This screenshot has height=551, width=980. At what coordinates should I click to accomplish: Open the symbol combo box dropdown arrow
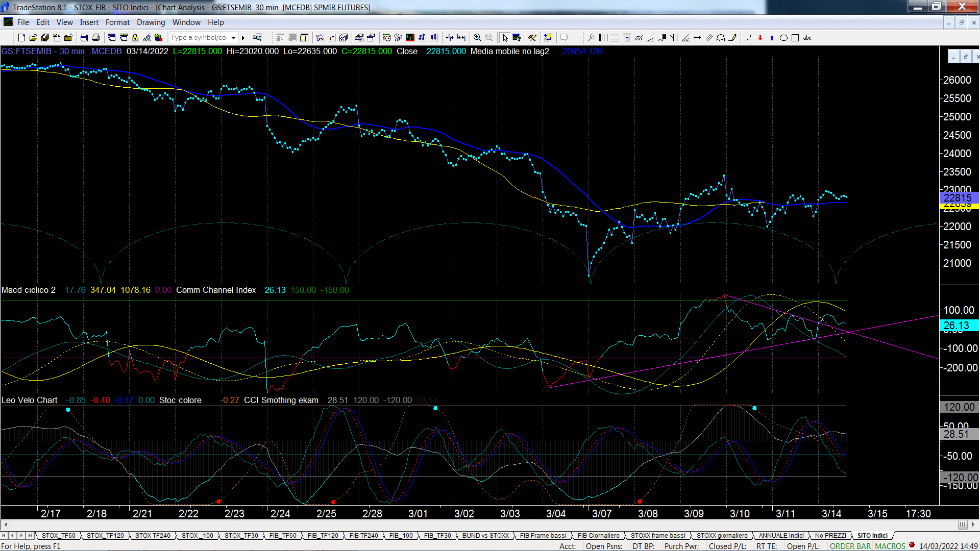pos(233,38)
